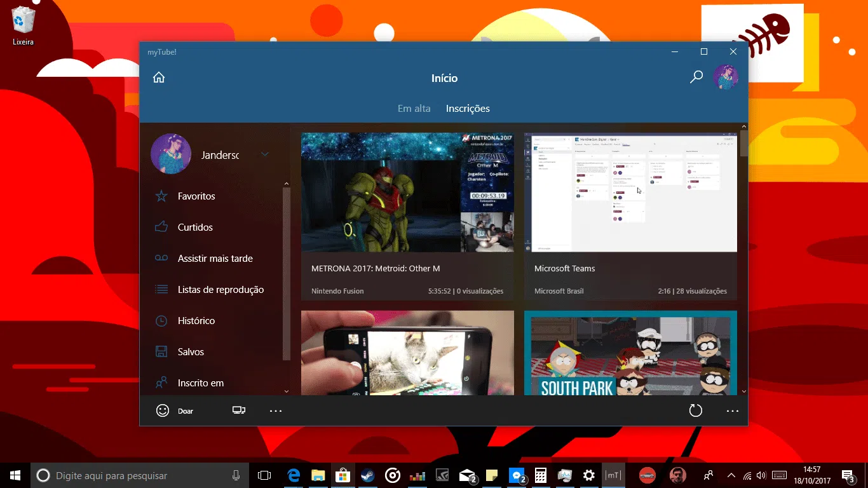Click the Cortana search box
868x488 pixels.
tap(140, 475)
